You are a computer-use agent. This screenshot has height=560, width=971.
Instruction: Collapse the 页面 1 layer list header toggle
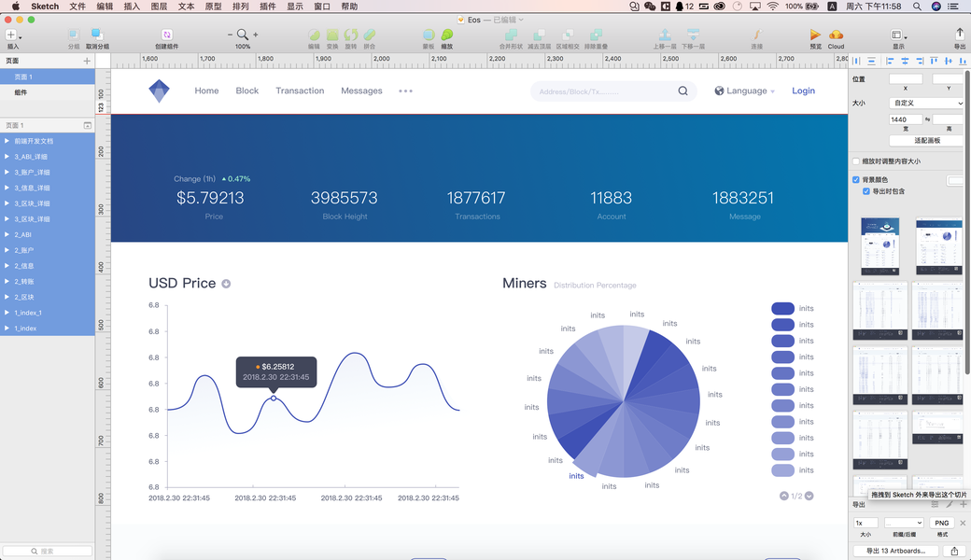[x=88, y=126]
